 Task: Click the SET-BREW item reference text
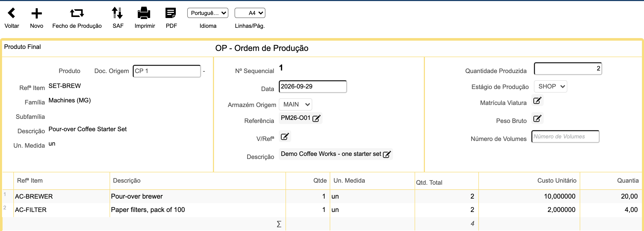coord(65,86)
